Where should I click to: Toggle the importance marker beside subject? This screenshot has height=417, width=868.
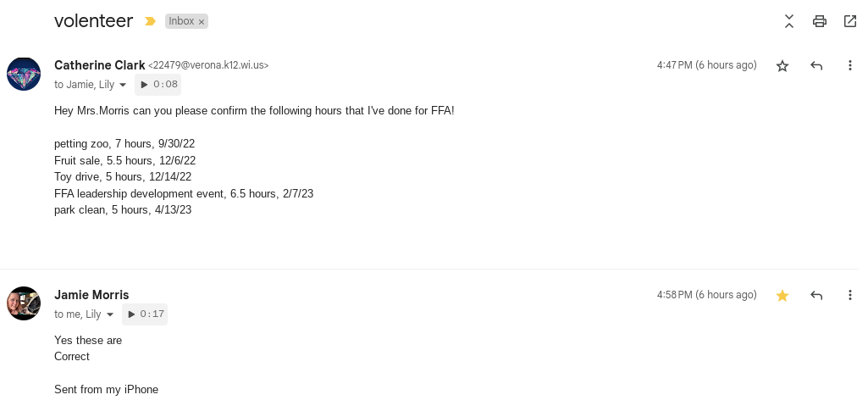[x=151, y=22]
